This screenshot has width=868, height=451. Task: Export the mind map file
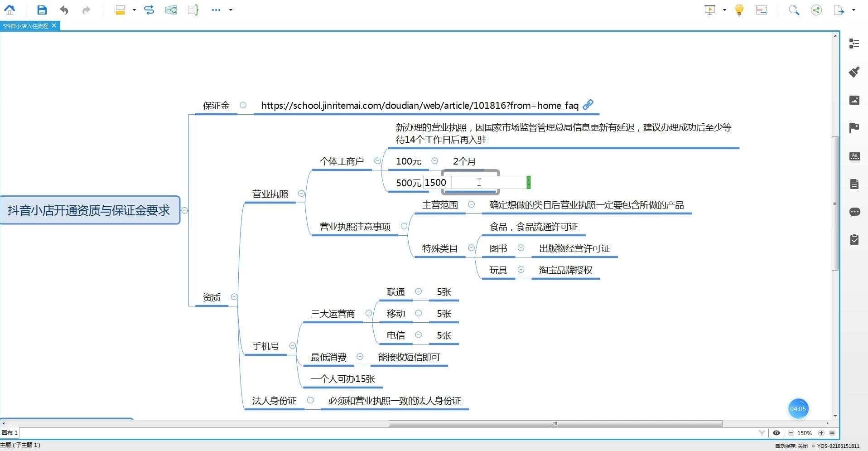pyautogui.click(x=839, y=10)
